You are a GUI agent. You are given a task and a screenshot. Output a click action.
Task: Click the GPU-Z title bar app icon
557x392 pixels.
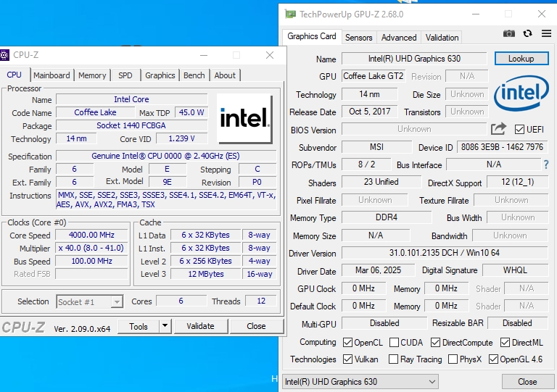click(x=290, y=14)
